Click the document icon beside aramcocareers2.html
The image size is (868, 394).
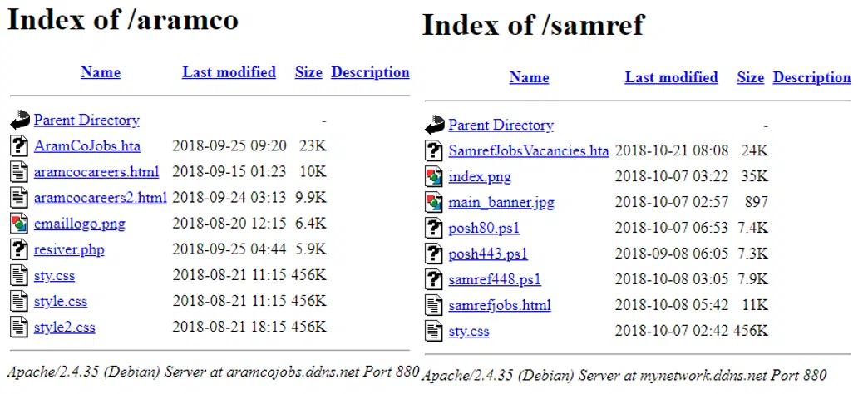coord(19,198)
